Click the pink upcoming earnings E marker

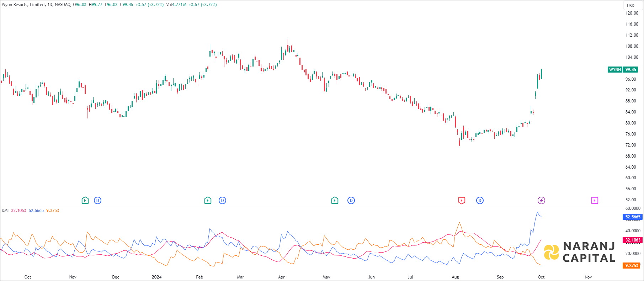[595, 201]
